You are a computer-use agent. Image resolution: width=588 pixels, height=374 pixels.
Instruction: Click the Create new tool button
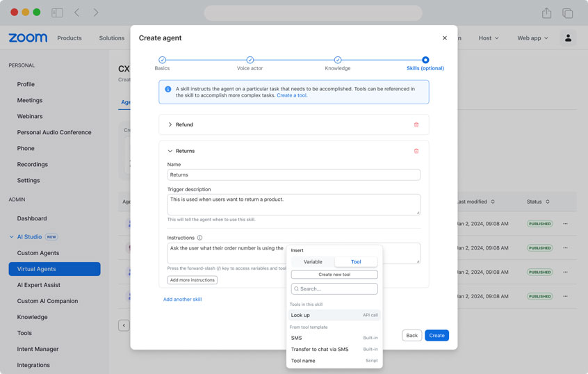[x=334, y=275]
